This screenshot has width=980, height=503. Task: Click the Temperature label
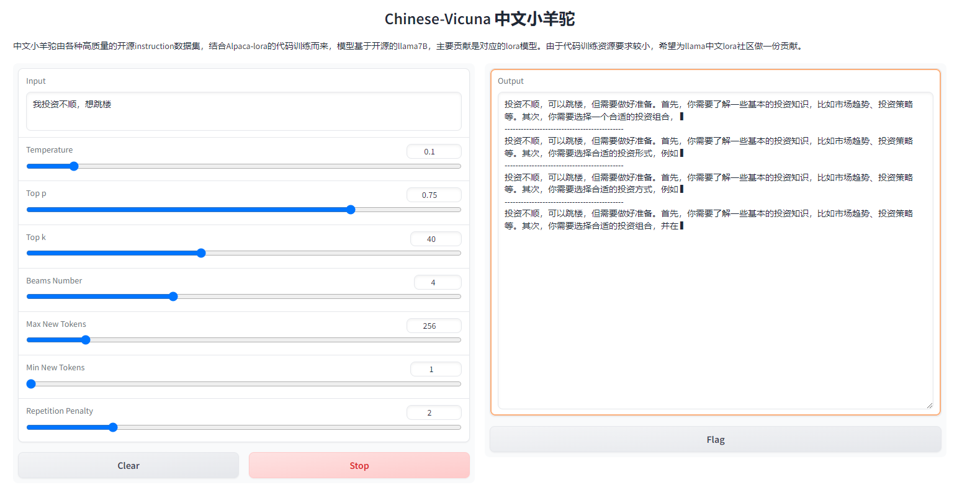[x=50, y=150]
